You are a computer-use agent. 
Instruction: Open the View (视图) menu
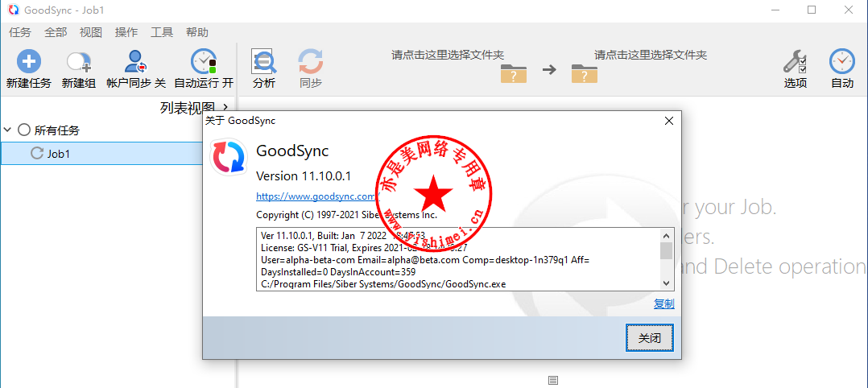click(x=91, y=32)
